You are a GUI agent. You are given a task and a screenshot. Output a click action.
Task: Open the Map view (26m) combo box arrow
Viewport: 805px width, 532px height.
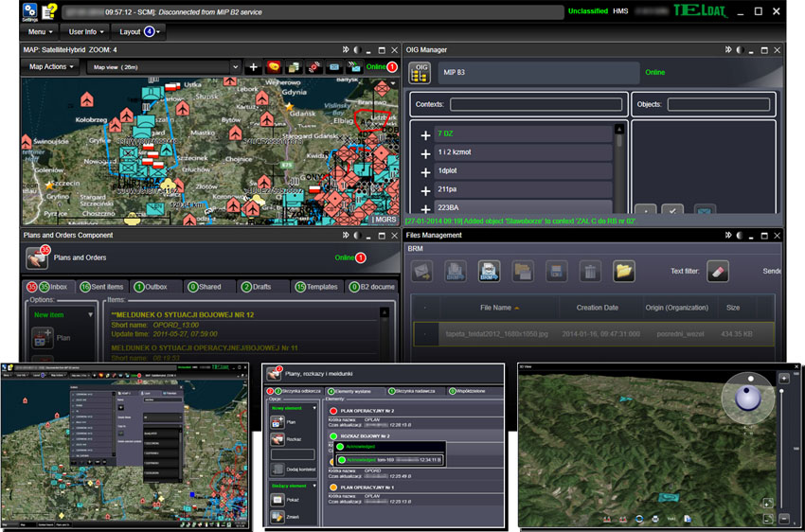(235, 67)
